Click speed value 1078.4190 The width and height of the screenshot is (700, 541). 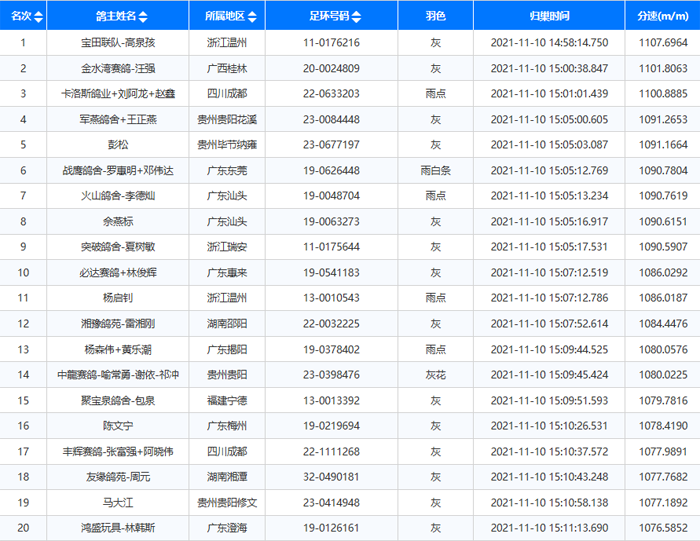[661, 425]
